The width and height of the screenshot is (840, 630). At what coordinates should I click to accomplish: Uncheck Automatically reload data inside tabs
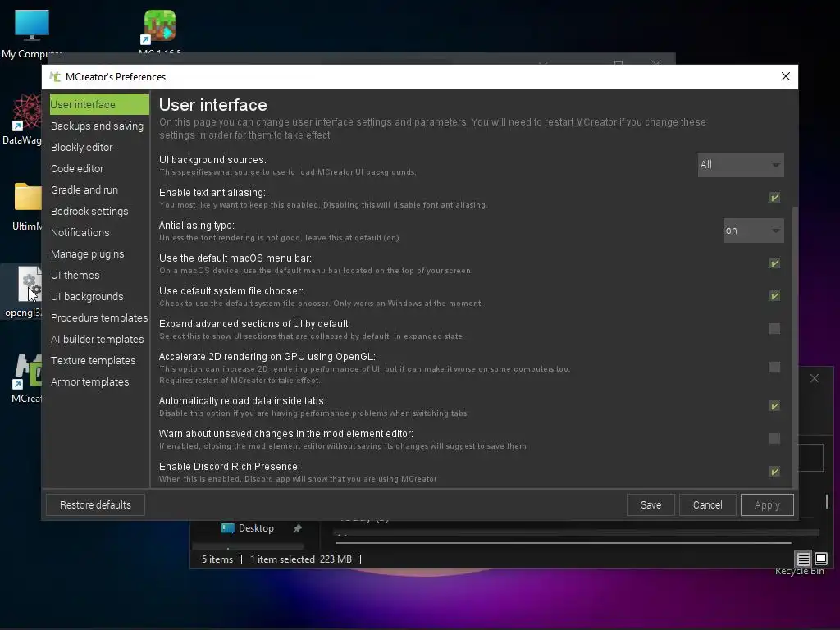pos(774,406)
